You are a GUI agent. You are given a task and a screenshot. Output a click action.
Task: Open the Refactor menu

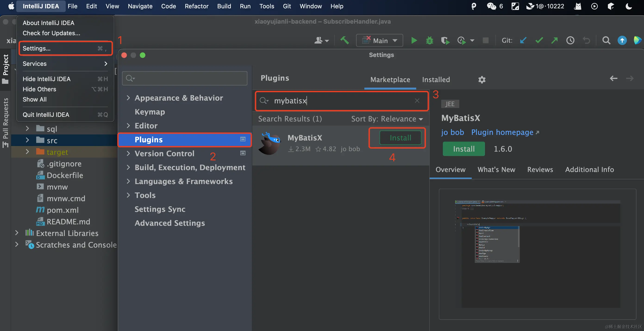pyautogui.click(x=197, y=6)
